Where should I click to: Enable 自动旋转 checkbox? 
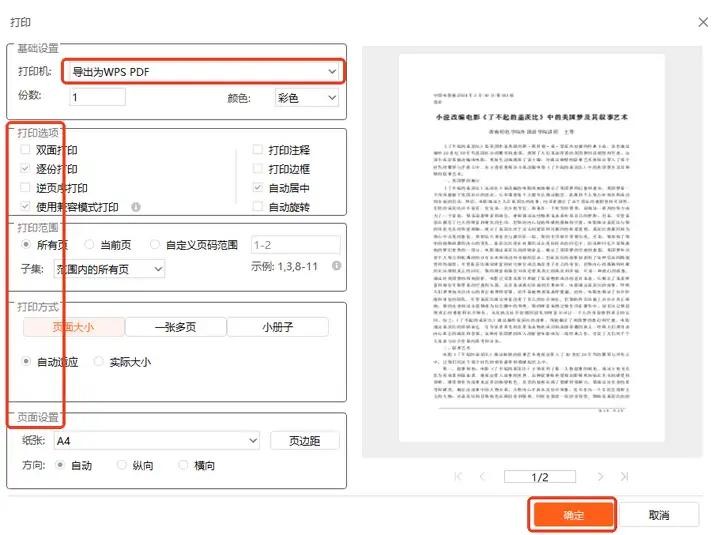click(x=258, y=208)
